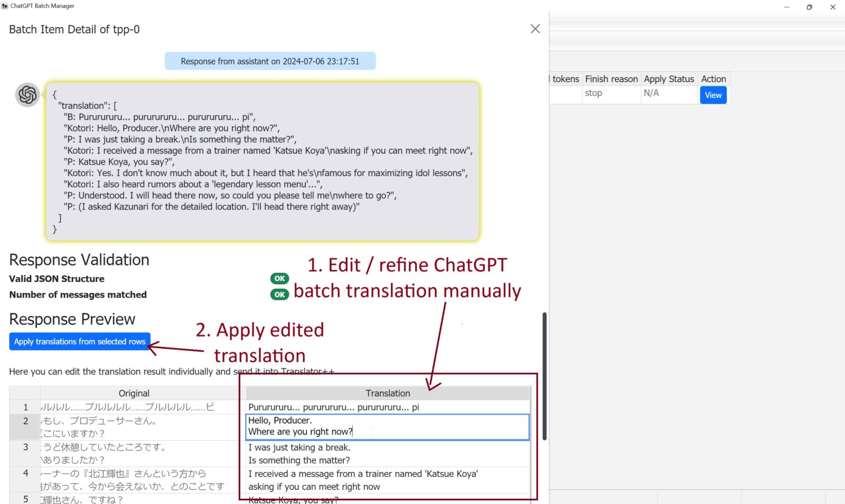Click the response timestamp bubble
Image resolution: width=845 pixels, height=504 pixels.
click(x=270, y=61)
